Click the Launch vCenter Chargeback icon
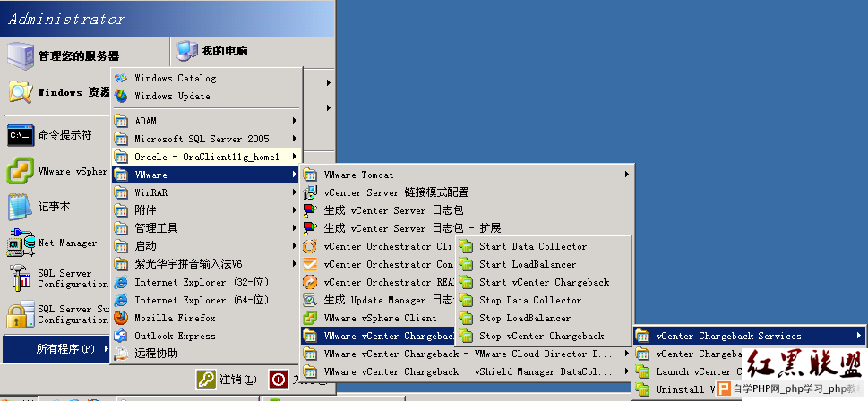The height and width of the screenshot is (401, 868). [642, 371]
